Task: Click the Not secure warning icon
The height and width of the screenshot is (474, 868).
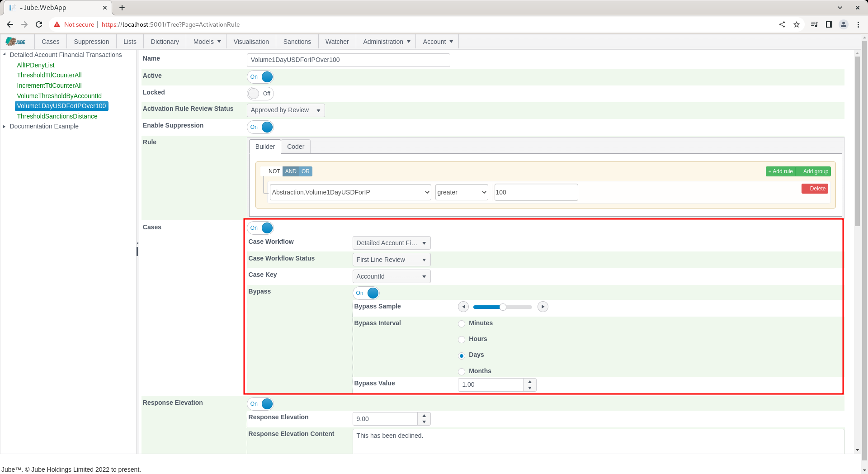Action: [x=57, y=24]
